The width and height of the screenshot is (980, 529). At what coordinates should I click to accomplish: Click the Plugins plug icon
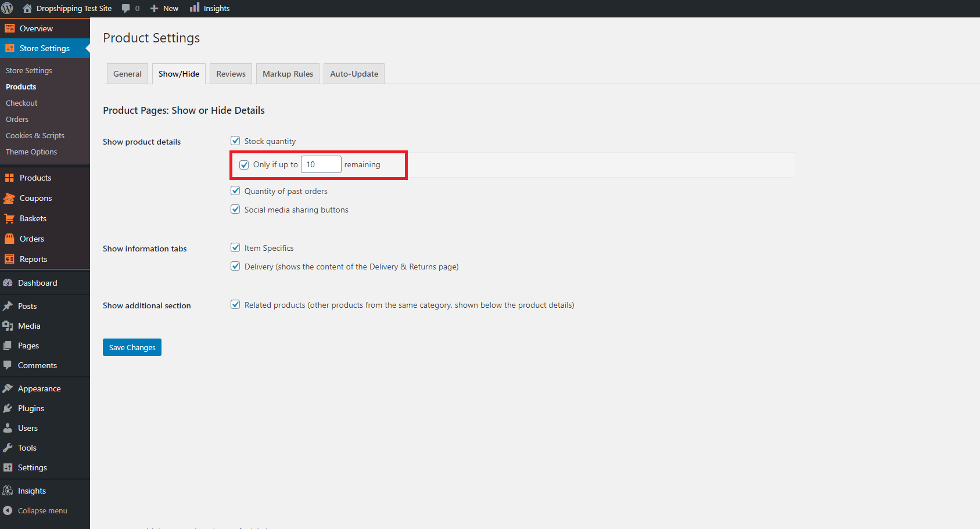(x=8, y=408)
